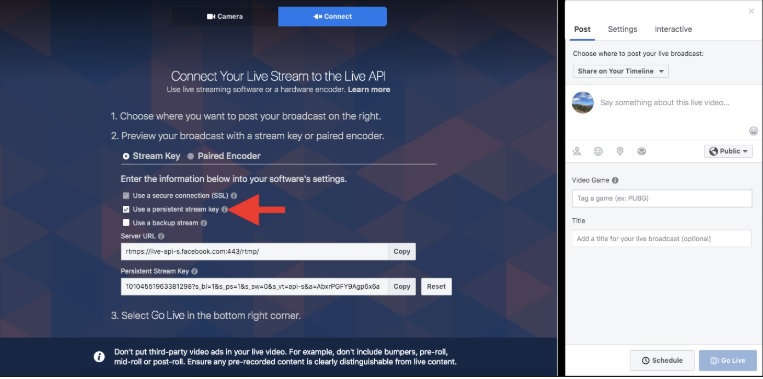Click the feeling/activity smiley icon
Screen dimensions: 763x379
pos(598,151)
